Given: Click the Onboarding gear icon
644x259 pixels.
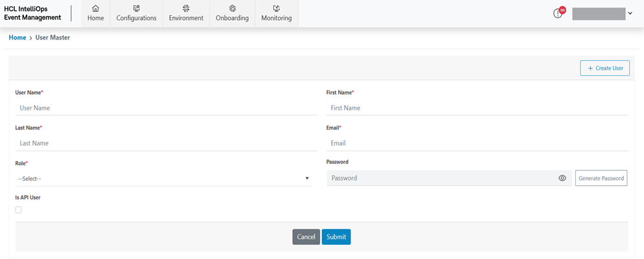Looking at the screenshot, I should pyautogui.click(x=232, y=8).
